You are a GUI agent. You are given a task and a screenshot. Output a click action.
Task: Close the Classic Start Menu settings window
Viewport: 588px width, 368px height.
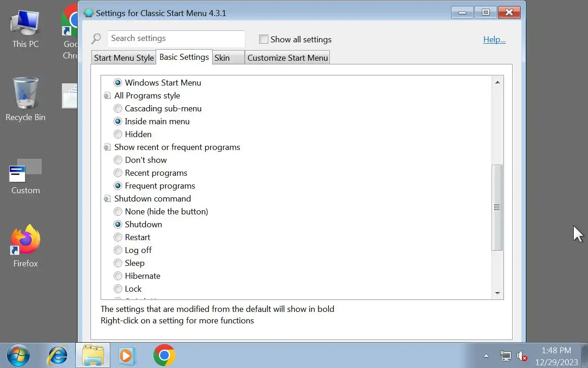tap(509, 12)
